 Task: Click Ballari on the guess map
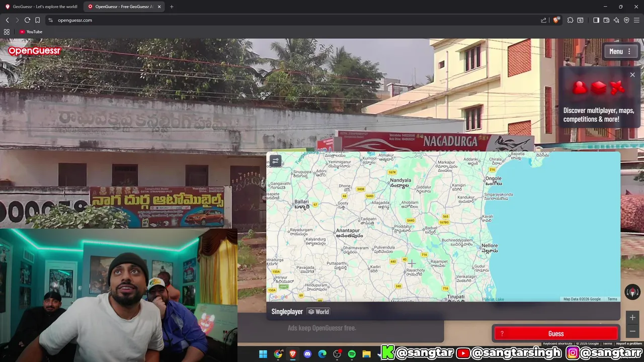coord(301,204)
